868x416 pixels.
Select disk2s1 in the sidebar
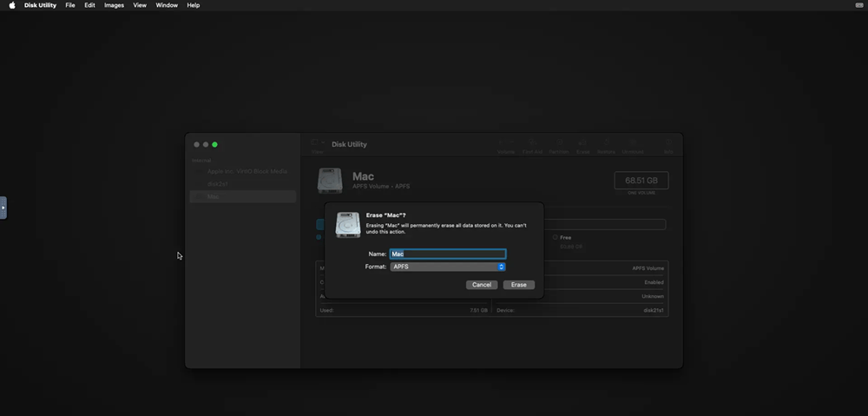click(x=218, y=184)
